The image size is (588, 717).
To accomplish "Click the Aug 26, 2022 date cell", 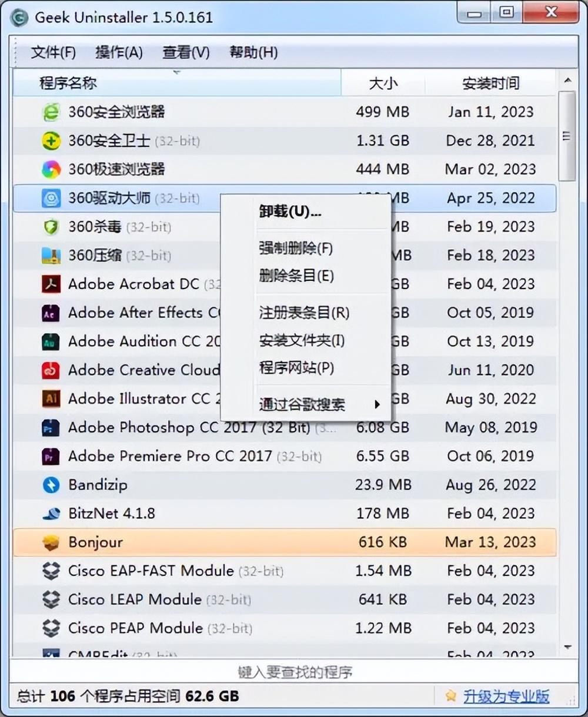I will pyautogui.click(x=490, y=485).
